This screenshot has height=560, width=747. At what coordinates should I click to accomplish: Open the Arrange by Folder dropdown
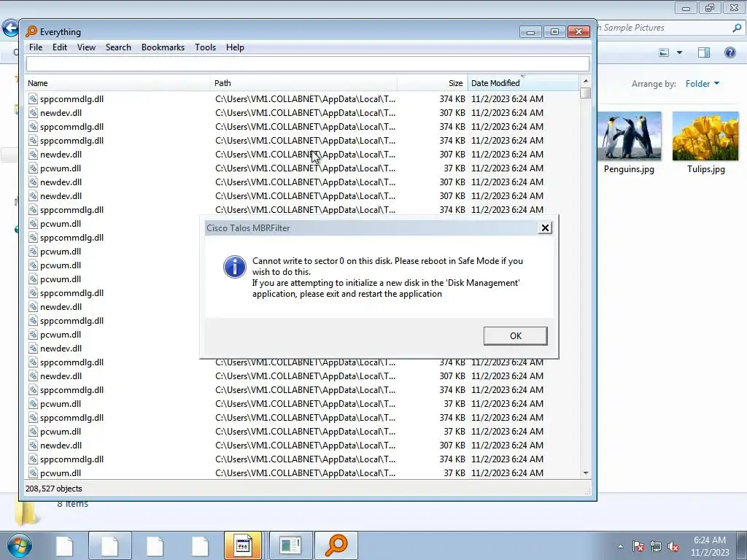[x=703, y=84]
